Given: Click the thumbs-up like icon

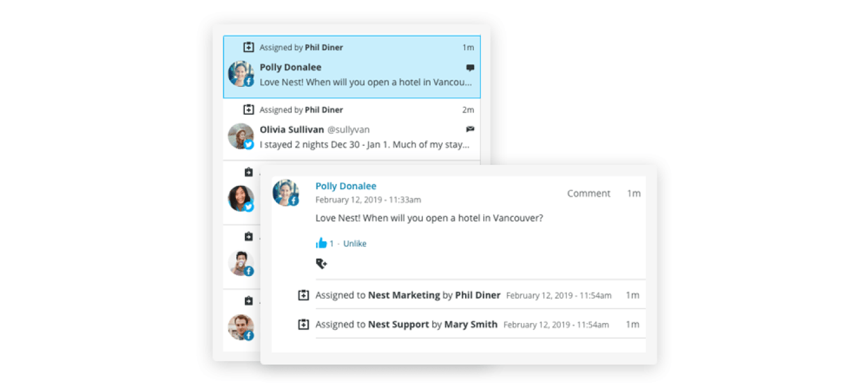Looking at the screenshot, I should tap(321, 243).
